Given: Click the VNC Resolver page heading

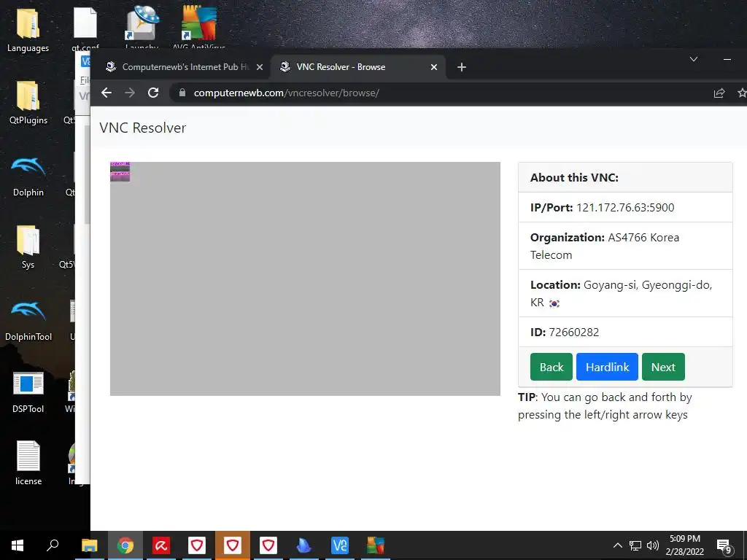Looking at the screenshot, I should [x=142, y=128].
